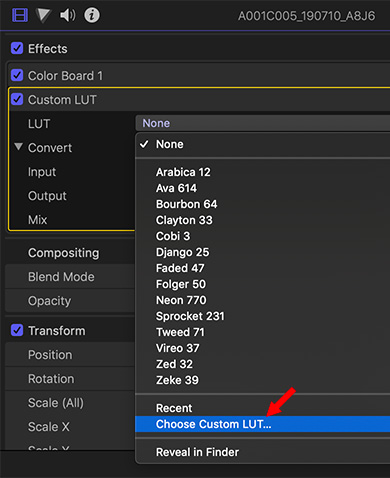Select the Vireo 37 LUT
This screenshot has width=390, height=478.
click(x=263, y=348)
